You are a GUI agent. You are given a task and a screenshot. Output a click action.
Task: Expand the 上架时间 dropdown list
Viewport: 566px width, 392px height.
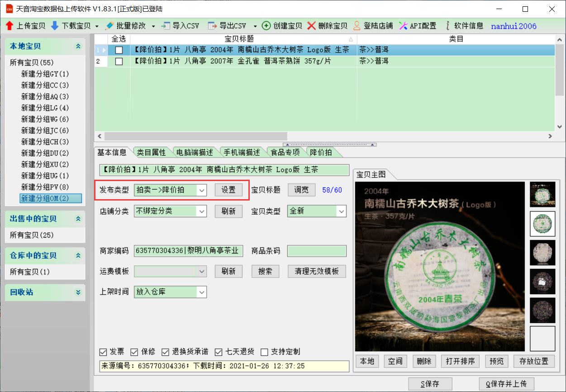pyautogui.click(x=202, y=292)
